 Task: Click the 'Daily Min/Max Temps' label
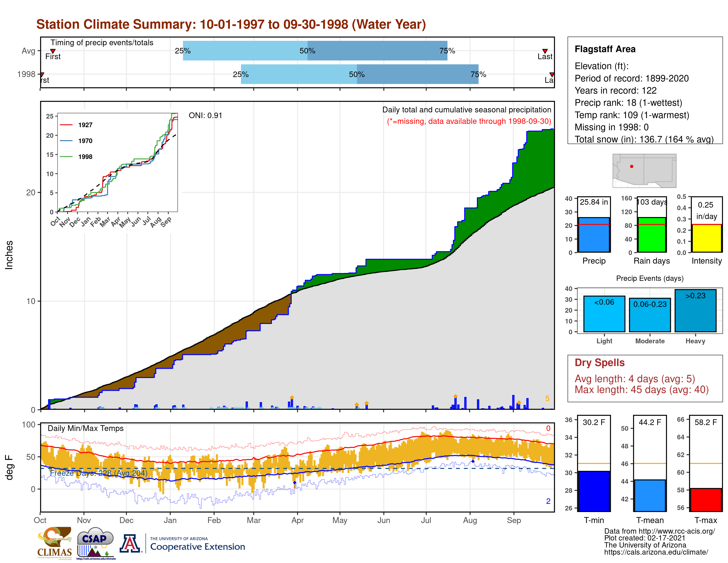85,428
